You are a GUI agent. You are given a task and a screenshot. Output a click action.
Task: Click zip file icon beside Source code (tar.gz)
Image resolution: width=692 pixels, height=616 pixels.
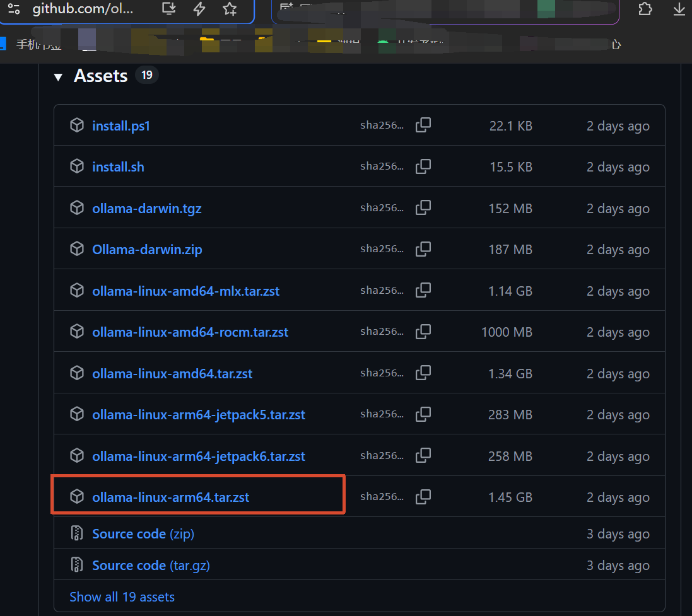coord(77,564)
